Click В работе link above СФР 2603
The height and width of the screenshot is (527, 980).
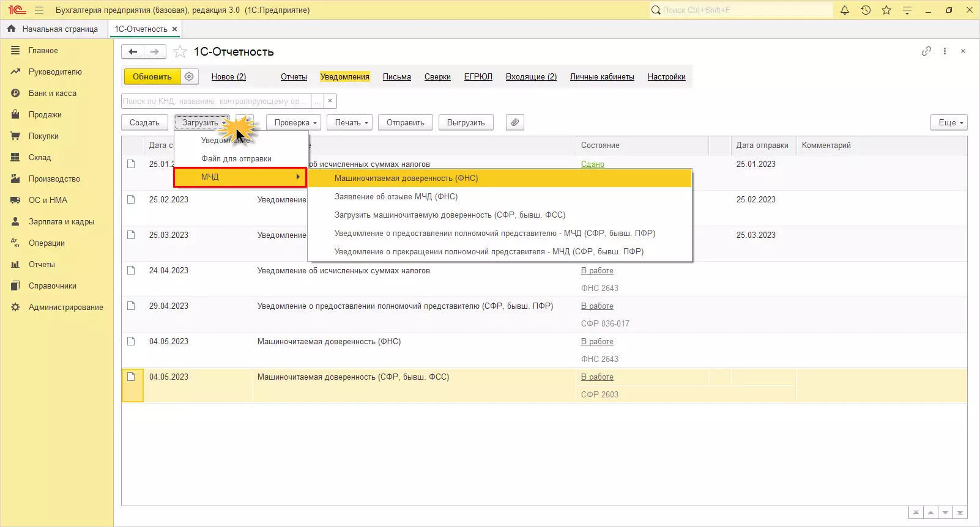(597, 377)
